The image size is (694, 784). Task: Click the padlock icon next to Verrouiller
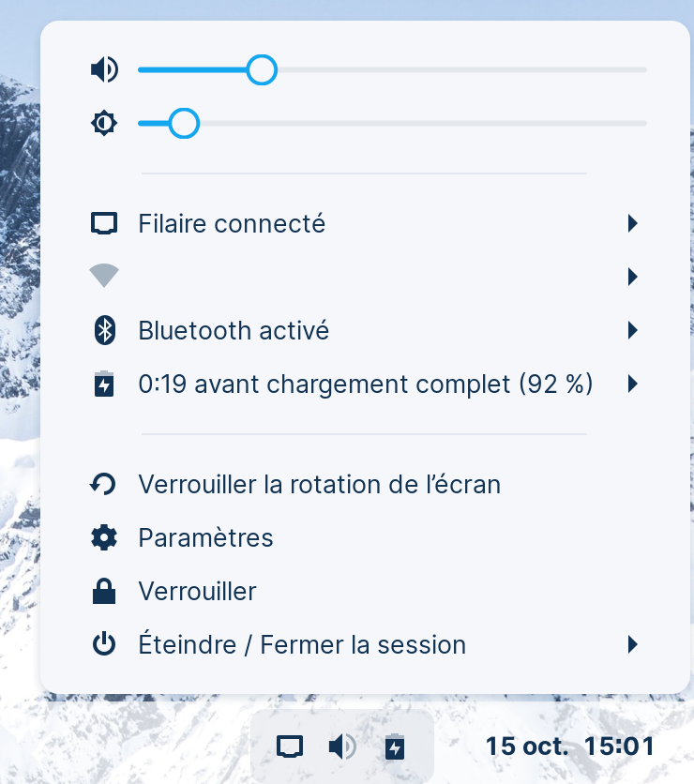point(104,592)
